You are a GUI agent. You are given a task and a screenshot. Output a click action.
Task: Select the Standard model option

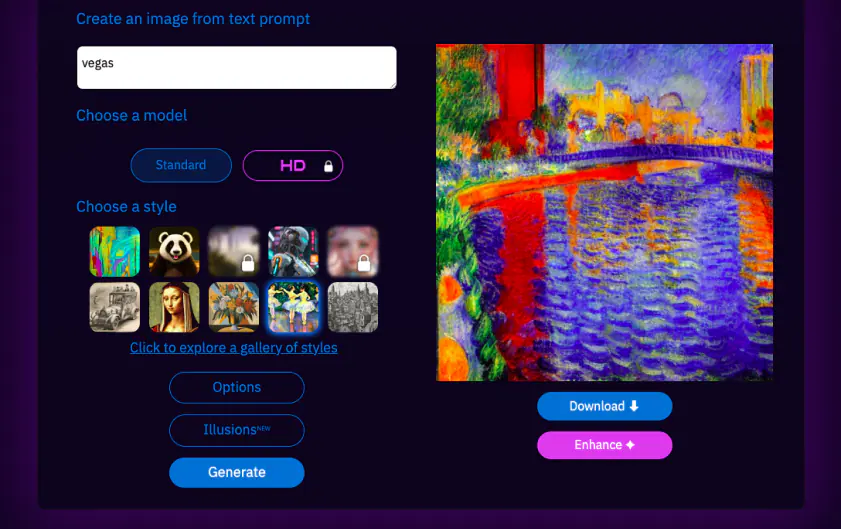(181, 165)
